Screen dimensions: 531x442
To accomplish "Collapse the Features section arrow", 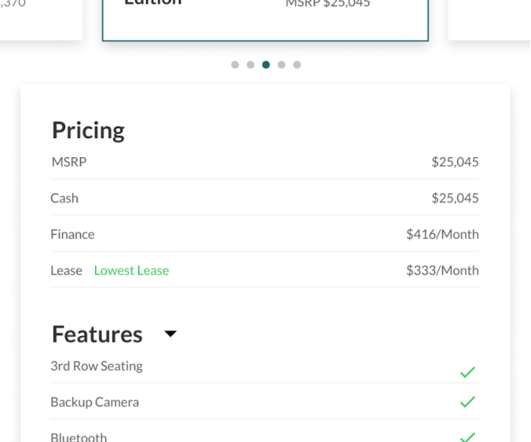I will [x=170, y=334].
